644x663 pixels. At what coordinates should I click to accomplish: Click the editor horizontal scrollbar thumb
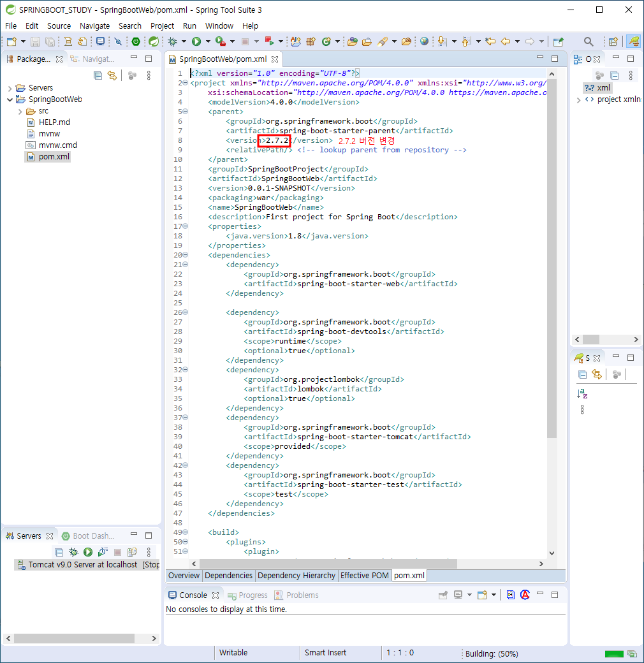328,564
